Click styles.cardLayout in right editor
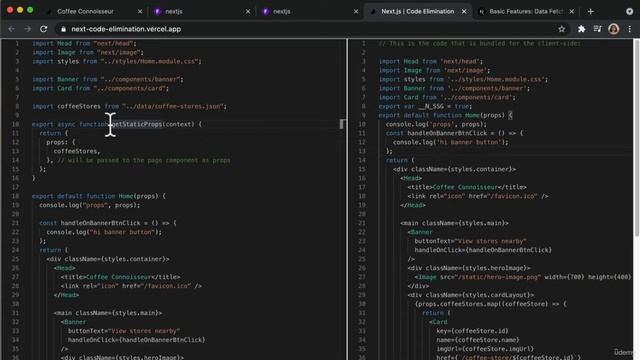The height and width of the screenshot is (360, 640). tap(498, 295)
